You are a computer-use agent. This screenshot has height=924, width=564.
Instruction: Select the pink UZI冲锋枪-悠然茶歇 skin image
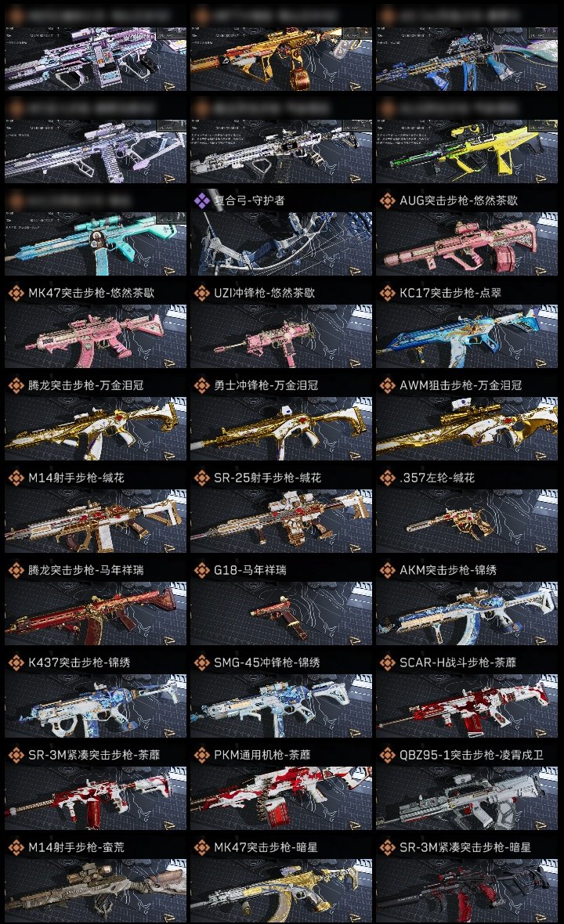tap(281, 337)
